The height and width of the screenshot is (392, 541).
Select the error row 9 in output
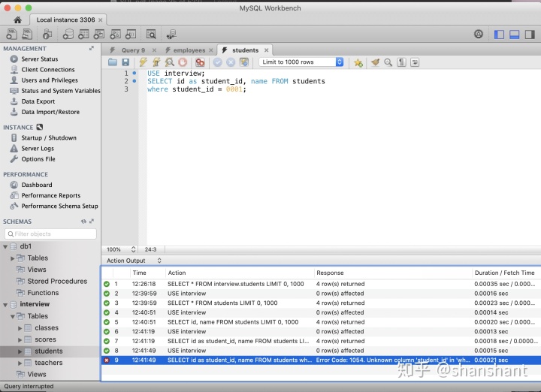[x=322, y=360]
